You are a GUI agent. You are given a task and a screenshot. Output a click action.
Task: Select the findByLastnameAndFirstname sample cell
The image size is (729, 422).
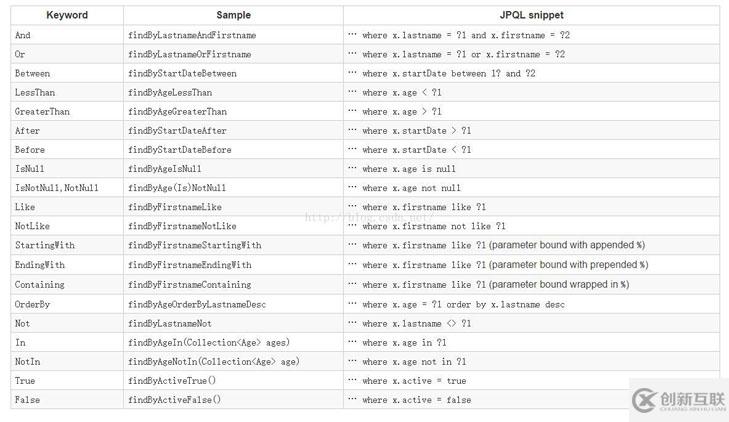pos(233,35)
